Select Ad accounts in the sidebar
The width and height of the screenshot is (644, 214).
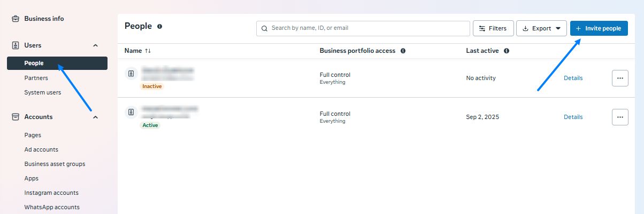click(x=41, y=149)
